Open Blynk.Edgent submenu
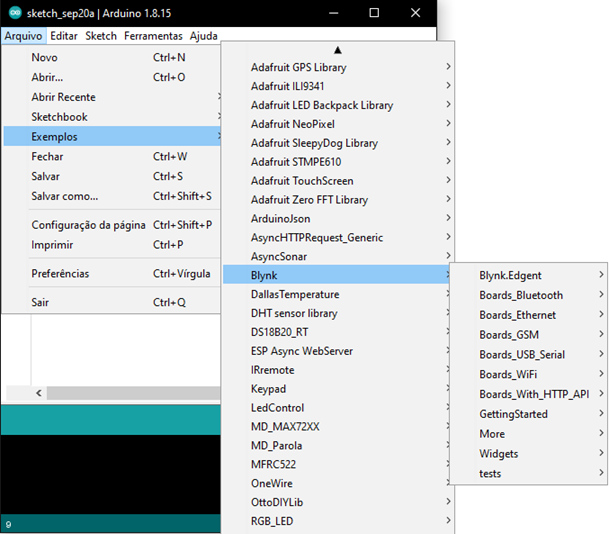 click(529, 275)
